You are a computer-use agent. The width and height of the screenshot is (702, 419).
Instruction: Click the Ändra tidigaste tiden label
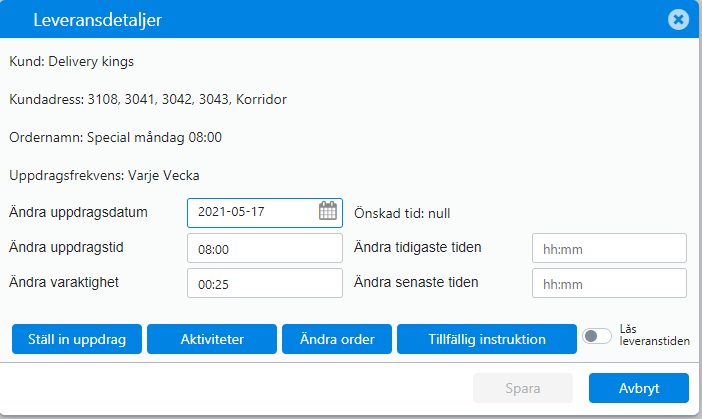418,247
